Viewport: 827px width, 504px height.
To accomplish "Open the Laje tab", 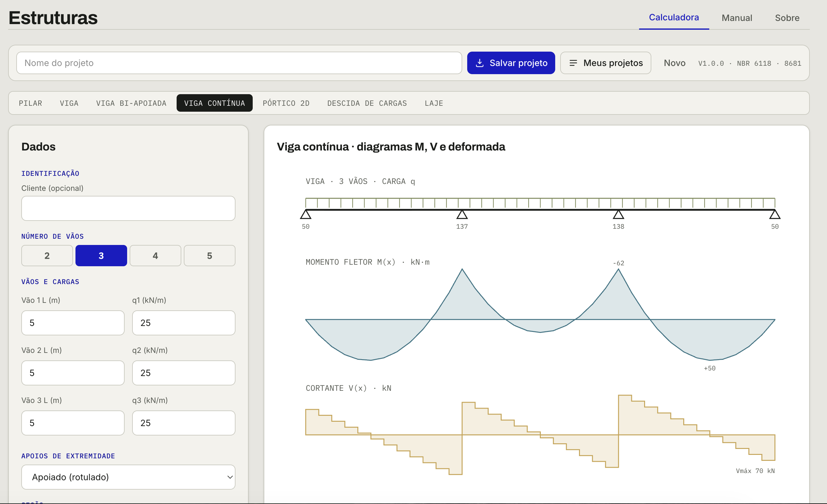I will (434, 103).
